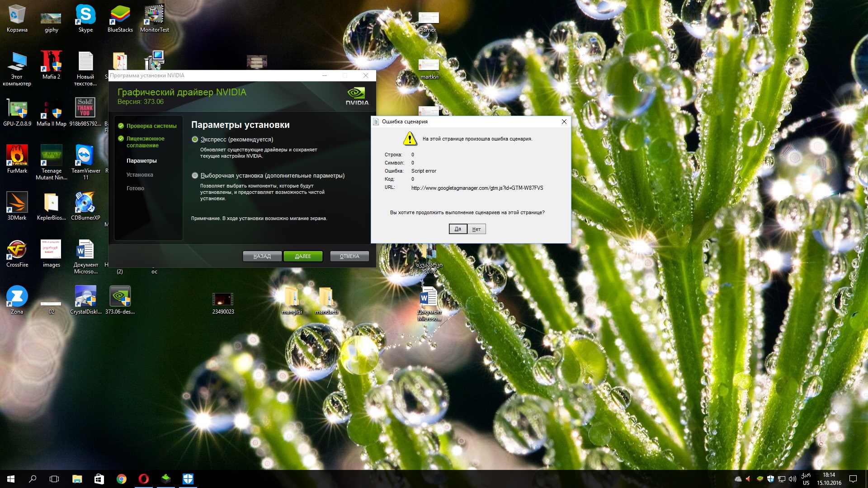868x488 pixels.
Task: Open the Skype desktop icon
Action: point(85,15)
